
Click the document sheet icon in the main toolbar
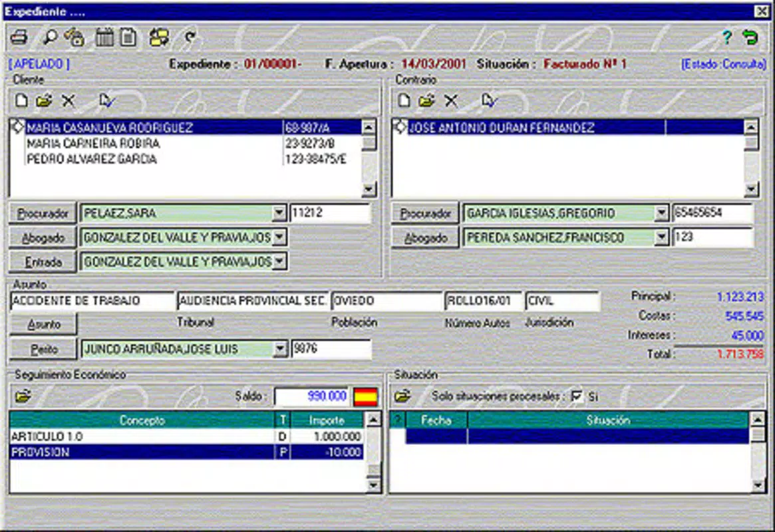[x=128, y=37]
